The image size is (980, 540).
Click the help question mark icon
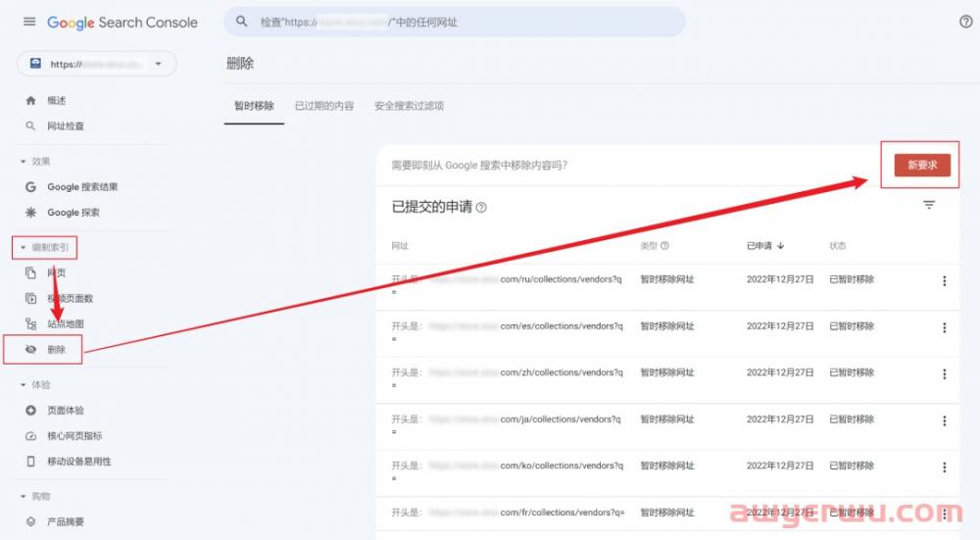pyautogui.click(x=965, y=22)
